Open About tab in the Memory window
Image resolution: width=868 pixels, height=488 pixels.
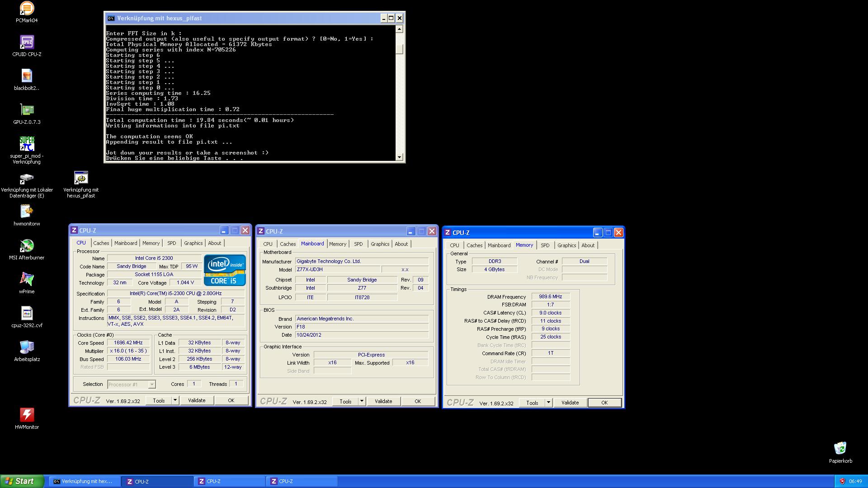pyautogui.click(x=588, y=245)
